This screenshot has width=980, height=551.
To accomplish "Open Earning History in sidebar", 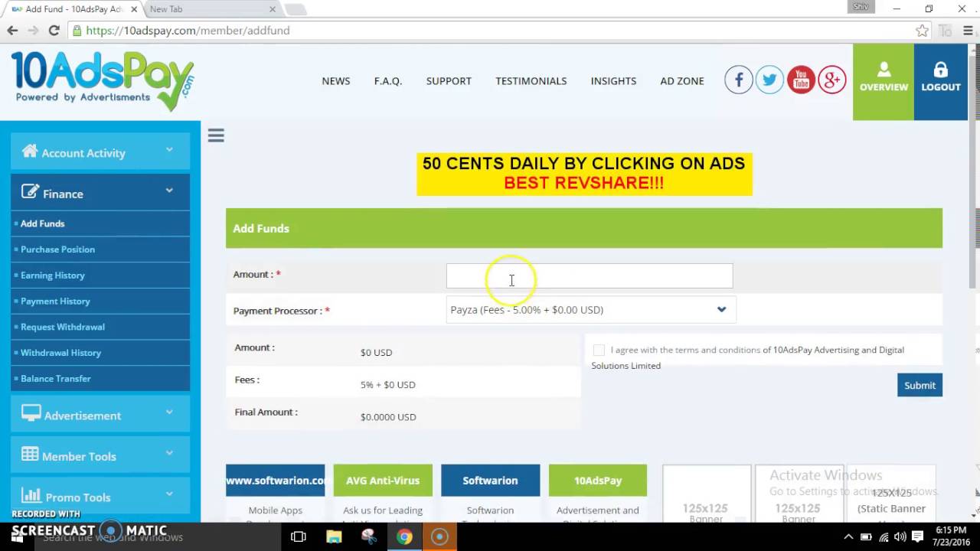I will pyautogui.click(x=100, y=275).
